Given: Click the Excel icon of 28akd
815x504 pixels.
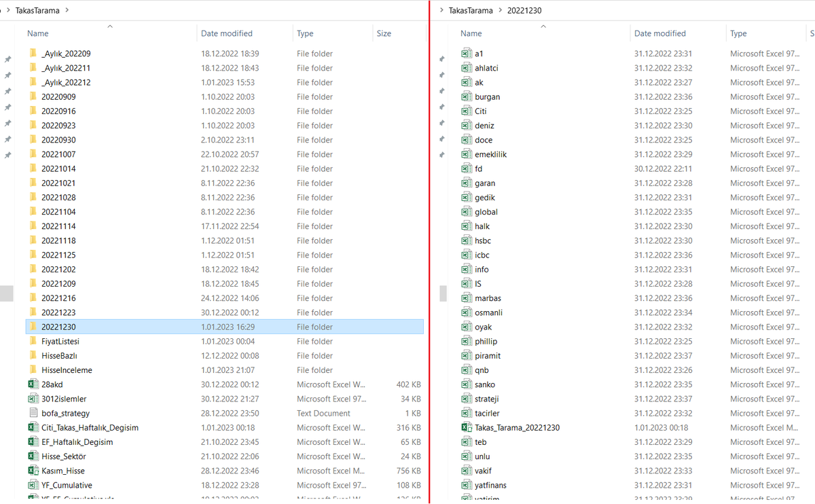Looking at the screenshot, I should click(x=33, y=384).
